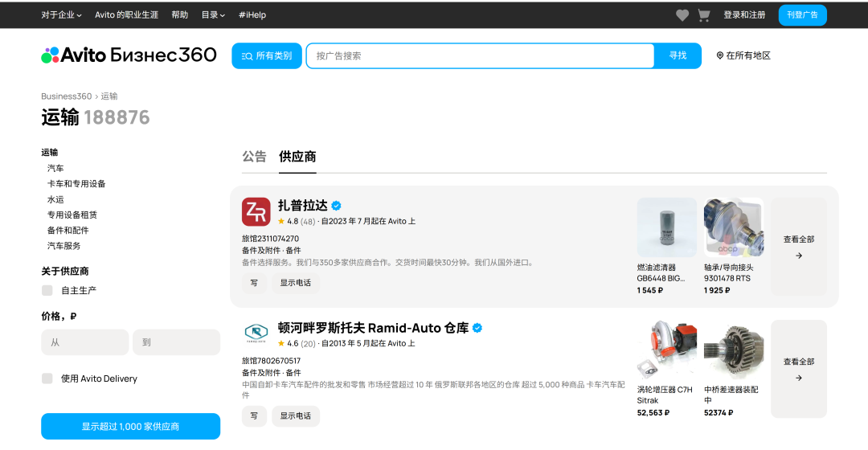Screen dimensions: 868x450
Task: Click 显示电话 for 扎普拉达 supplier
Action: pyautogui.click(x=296, y=283)
